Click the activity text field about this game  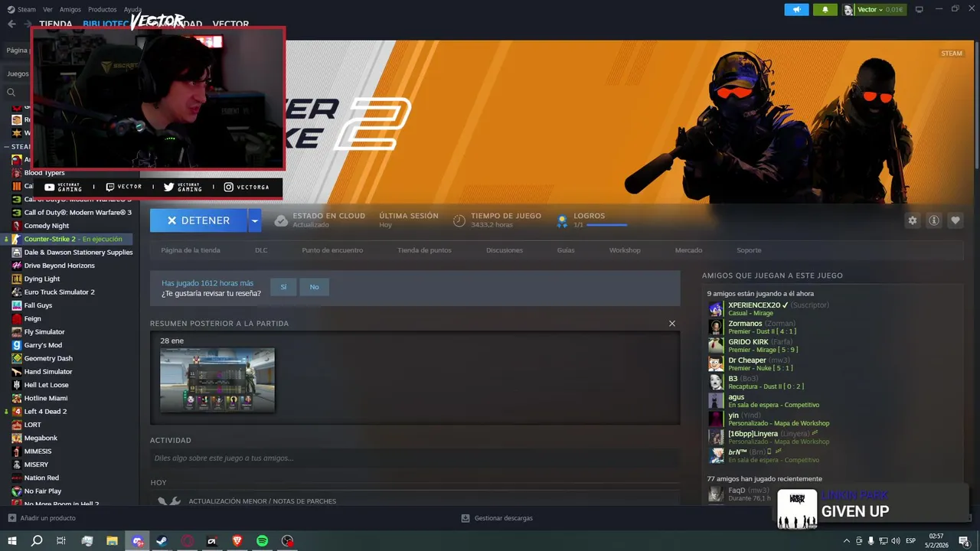pos(415,458)
